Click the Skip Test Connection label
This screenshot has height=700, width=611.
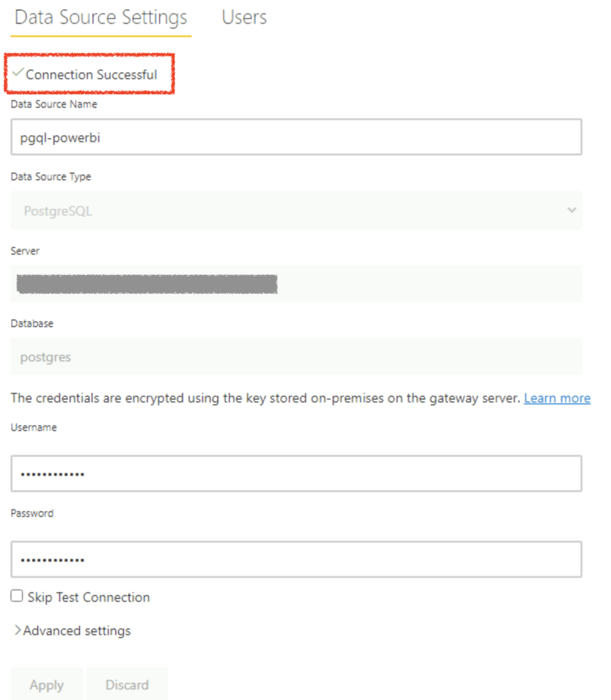pyautogui.click(x=88, y=597)
